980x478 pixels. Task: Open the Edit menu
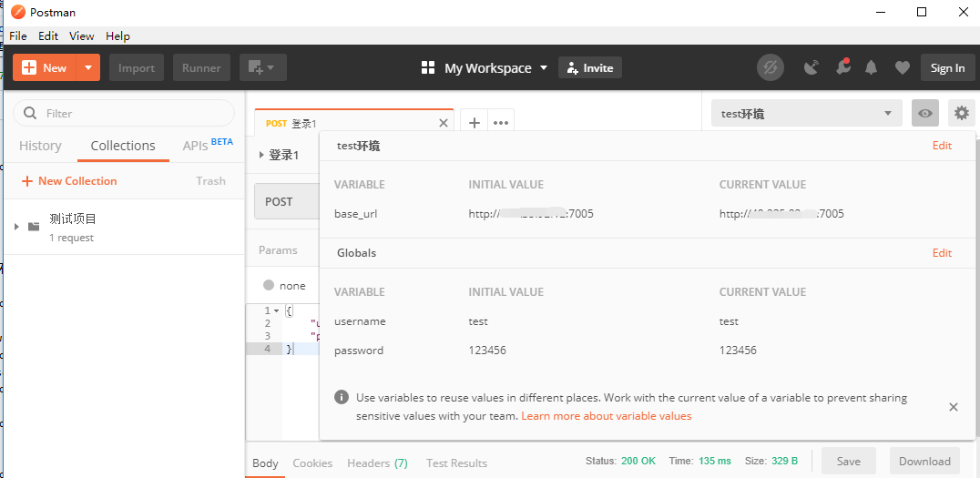(48, 36)
